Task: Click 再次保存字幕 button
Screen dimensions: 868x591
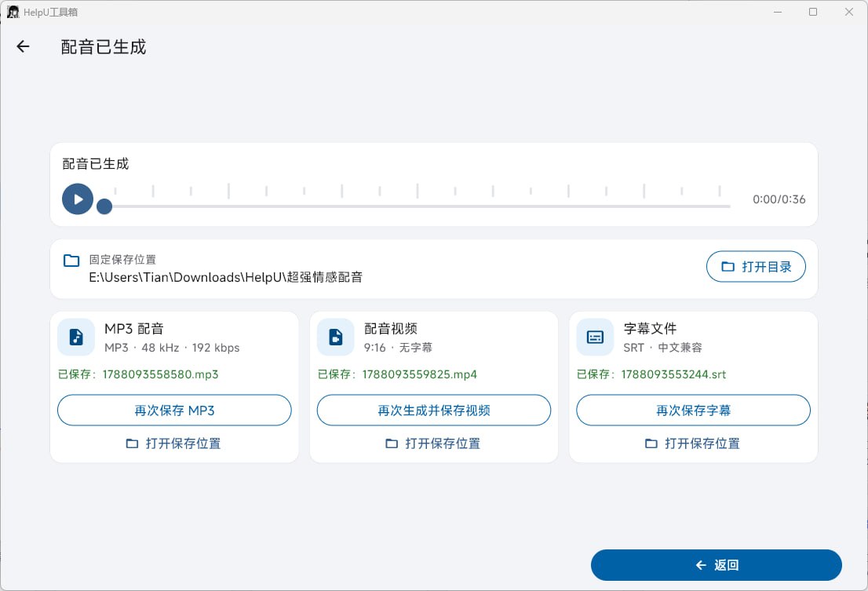Action: click(x=693, y=410)
